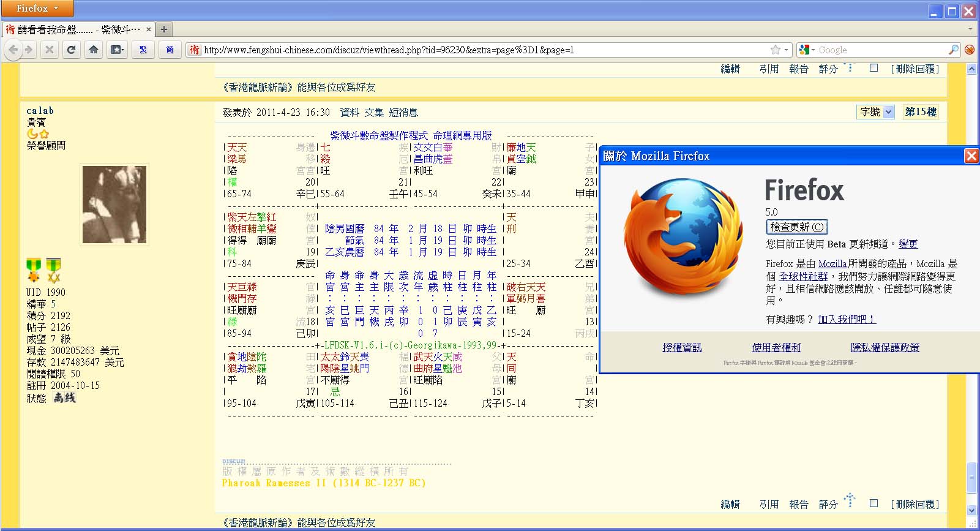
Task: Bookmark this page with the star
Action: coord(776,50)
